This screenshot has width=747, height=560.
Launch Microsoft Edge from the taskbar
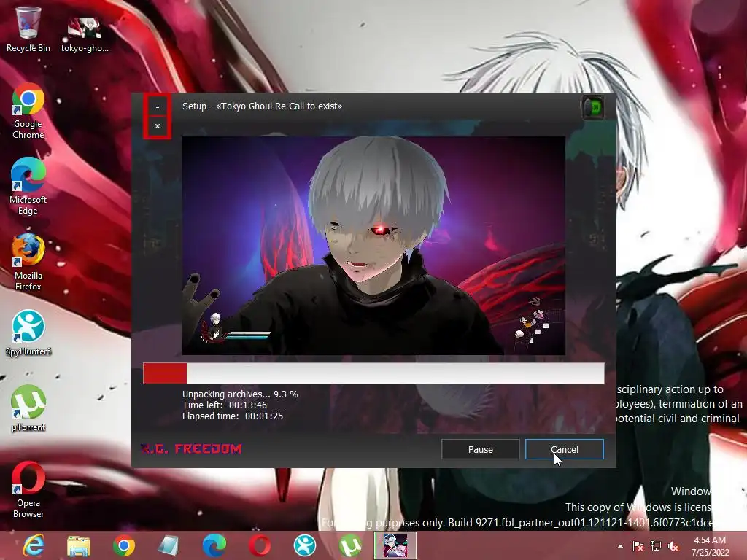tap(214, 545)
